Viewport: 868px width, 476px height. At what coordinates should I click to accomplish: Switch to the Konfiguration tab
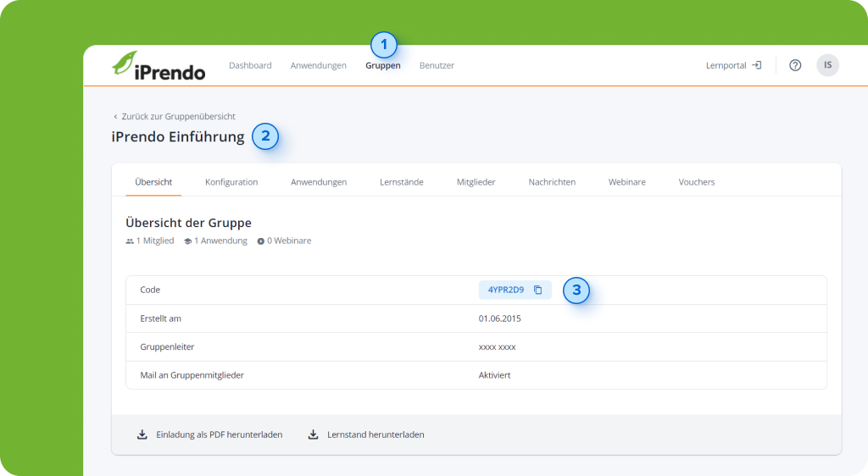[231, 182]
